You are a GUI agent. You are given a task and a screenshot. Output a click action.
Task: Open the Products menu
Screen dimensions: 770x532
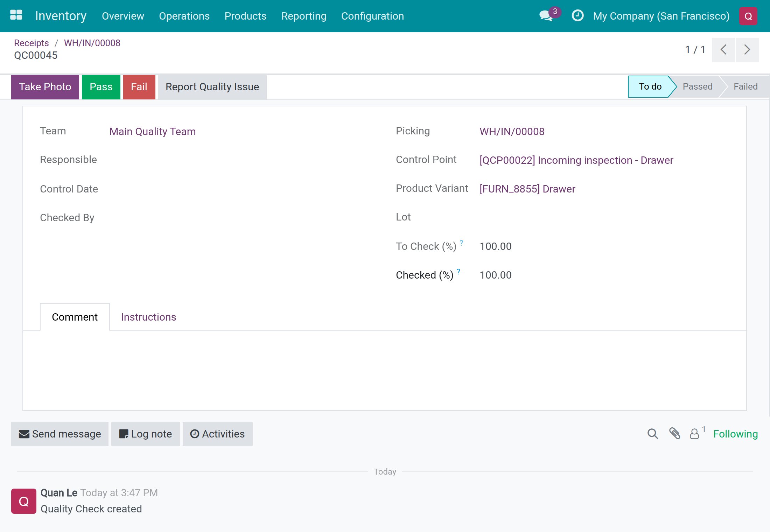pos(245,16)
